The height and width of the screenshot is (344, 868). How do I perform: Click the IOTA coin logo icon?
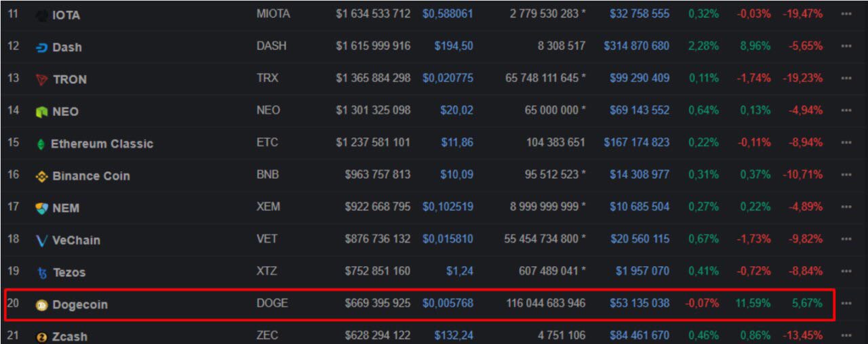click(42, 15)
